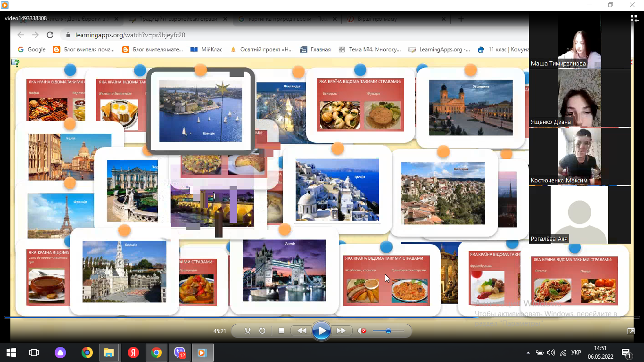Viewport: 644px width, 362px height.
Task: Click Маша Тимирзянова's video tile
Action: [x=580, y=41]
